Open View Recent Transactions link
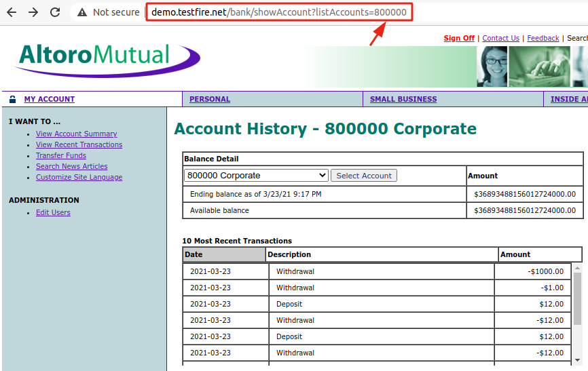This screenshot has height=371, width=588. [79, 144]
